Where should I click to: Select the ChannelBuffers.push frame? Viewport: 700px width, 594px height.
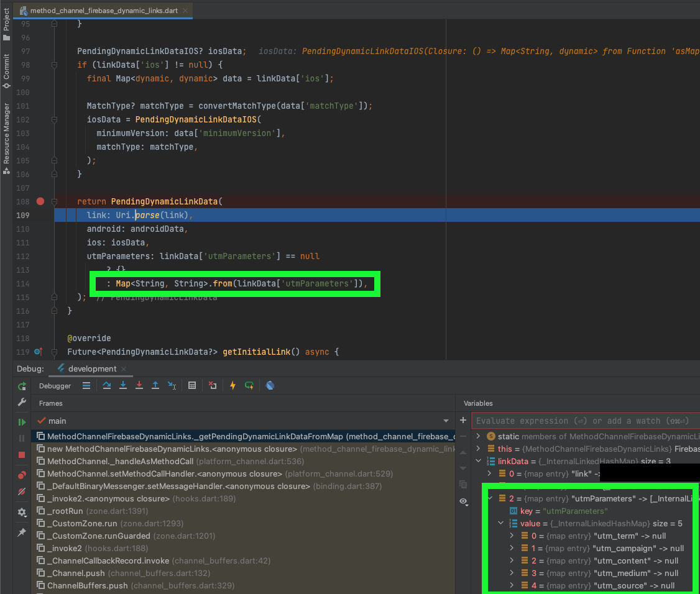pyautogui.click(x=244, y=585)
